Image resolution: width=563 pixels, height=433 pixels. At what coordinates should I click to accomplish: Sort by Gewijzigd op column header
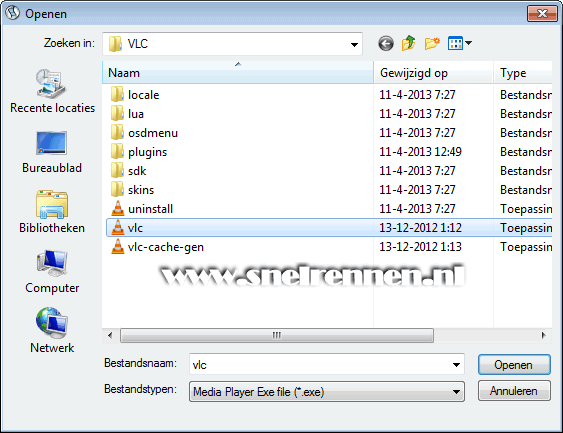[x=433, y=73]
